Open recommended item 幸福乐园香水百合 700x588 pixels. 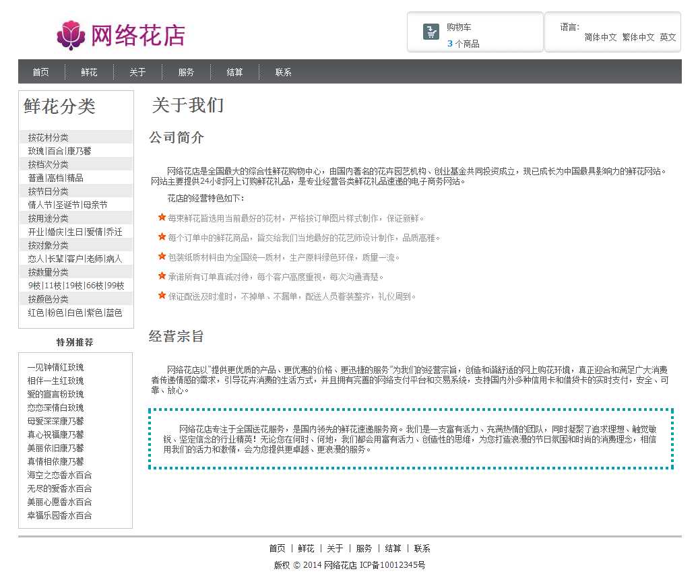[59, 515]
